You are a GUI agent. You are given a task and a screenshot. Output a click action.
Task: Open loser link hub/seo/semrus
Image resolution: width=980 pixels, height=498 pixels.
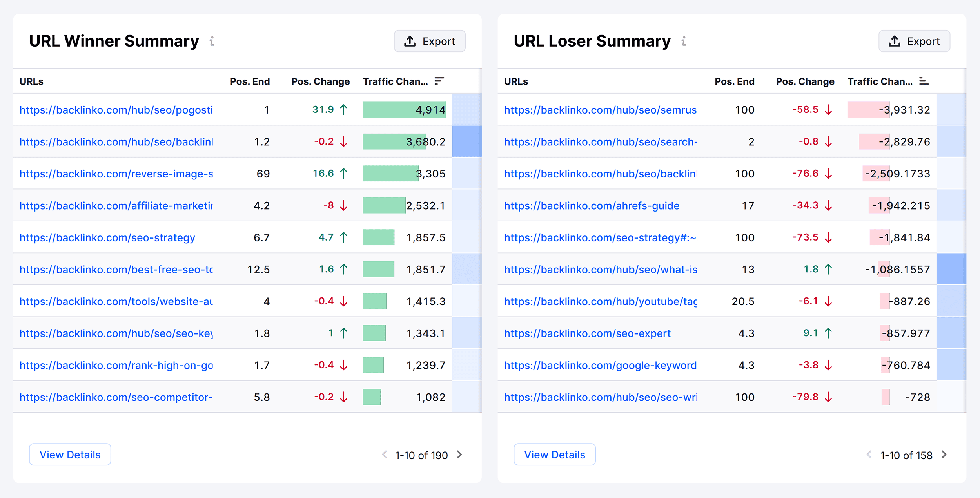pos(601,110)
